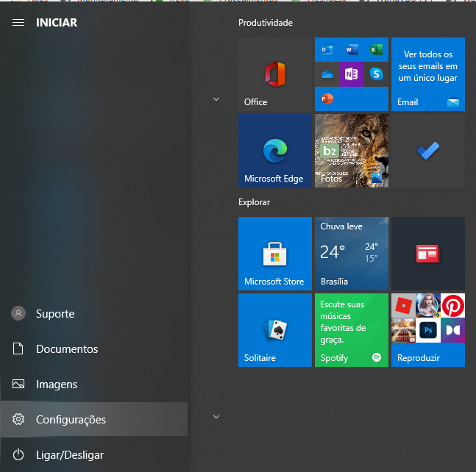Launch the Microsoft Edge tile
The width and height of the screenshot is (476, 472).
click(x=274, y=151)
